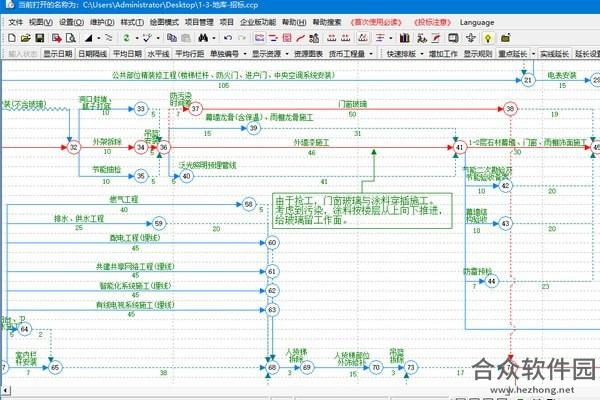Select the green annotation text box
Image resolution: width=600 pixels, height=400 pixels.
pyautogui.click(x=362, y=211)
